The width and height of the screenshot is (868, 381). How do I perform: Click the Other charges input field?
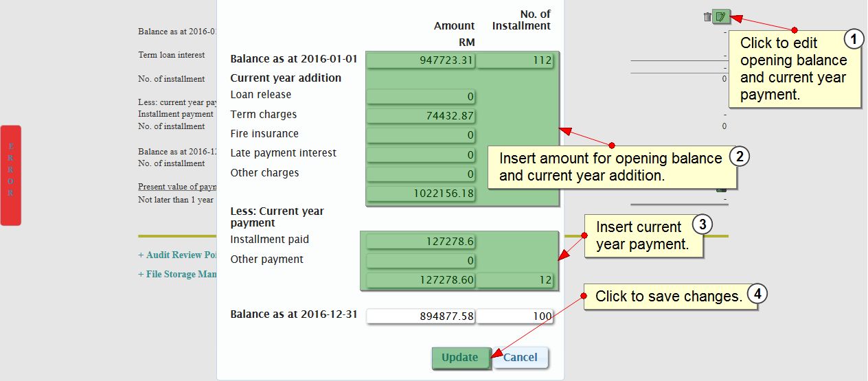[x=420, y=174]
